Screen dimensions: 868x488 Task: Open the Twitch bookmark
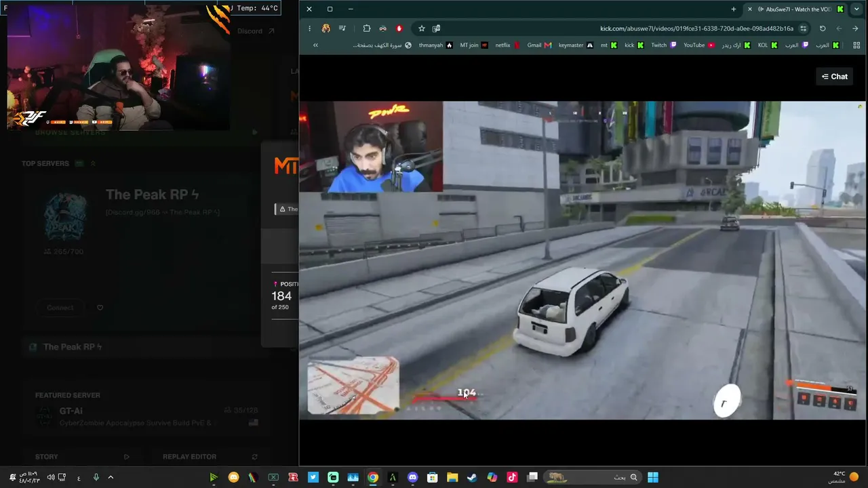(663, 45)
